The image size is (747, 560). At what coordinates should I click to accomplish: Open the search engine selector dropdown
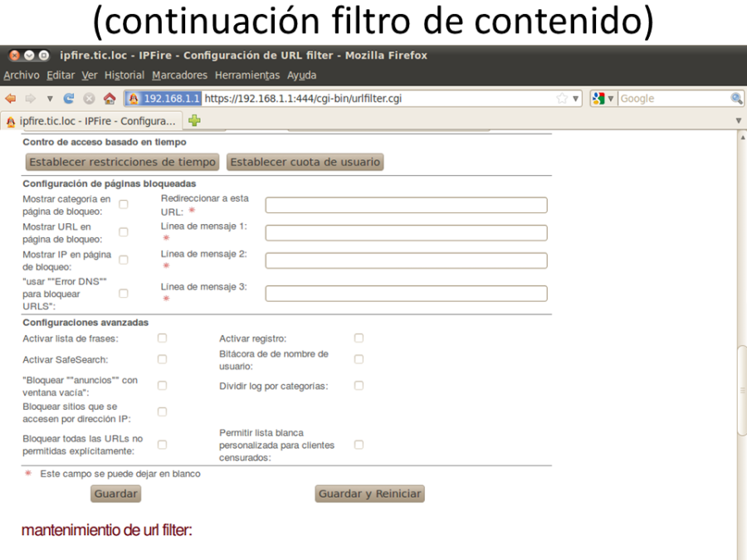(x=611, y=98)
